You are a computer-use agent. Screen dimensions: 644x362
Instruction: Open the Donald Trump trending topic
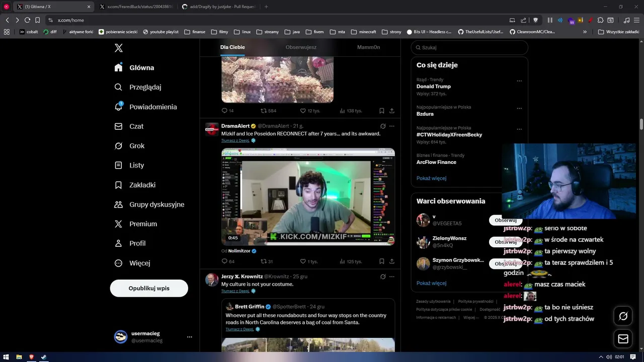coord(433,86)
